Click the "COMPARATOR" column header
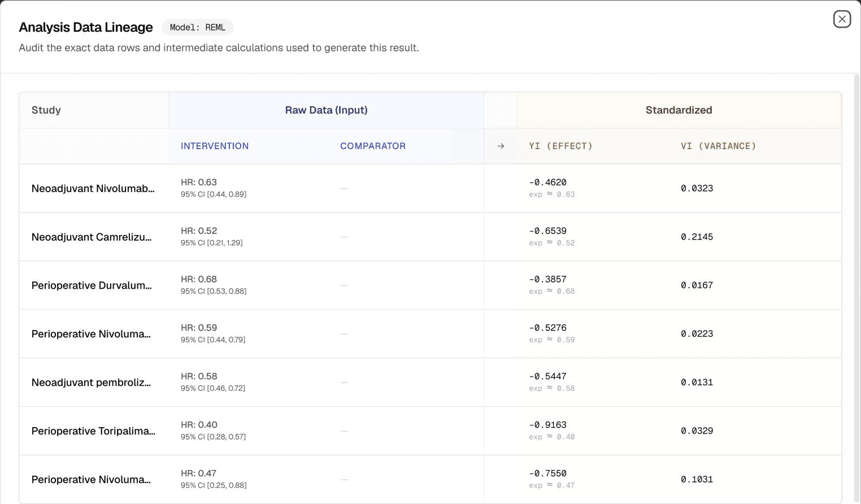Image resolution: width=861 pixels, height=504 pixels. pos(373,146)
